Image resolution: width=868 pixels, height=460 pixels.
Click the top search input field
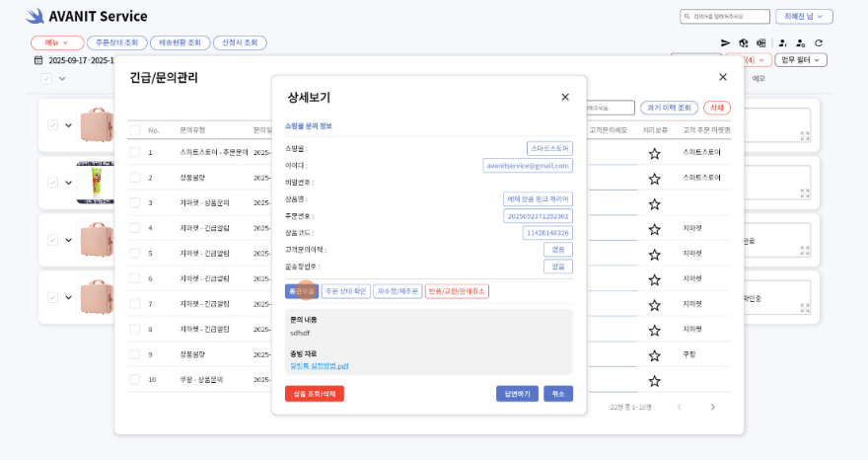pyautogui.click(x=725, y=17)
